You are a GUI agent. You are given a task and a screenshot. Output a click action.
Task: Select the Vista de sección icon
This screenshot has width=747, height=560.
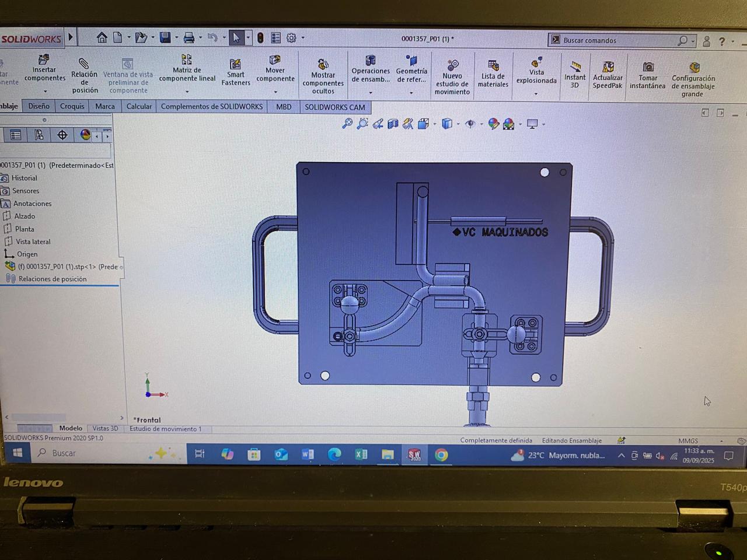pyautogui.click(x=392, y=124)
